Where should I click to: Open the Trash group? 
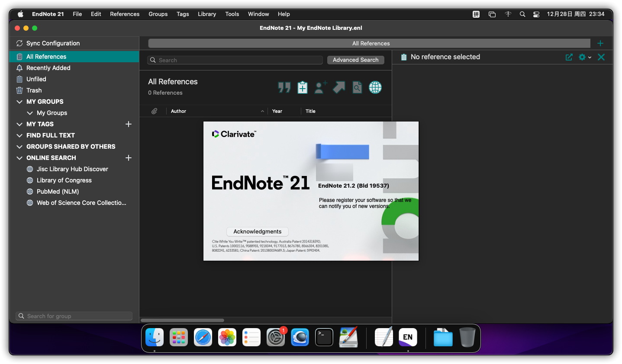pyautogui.click(x=74, y=90)
